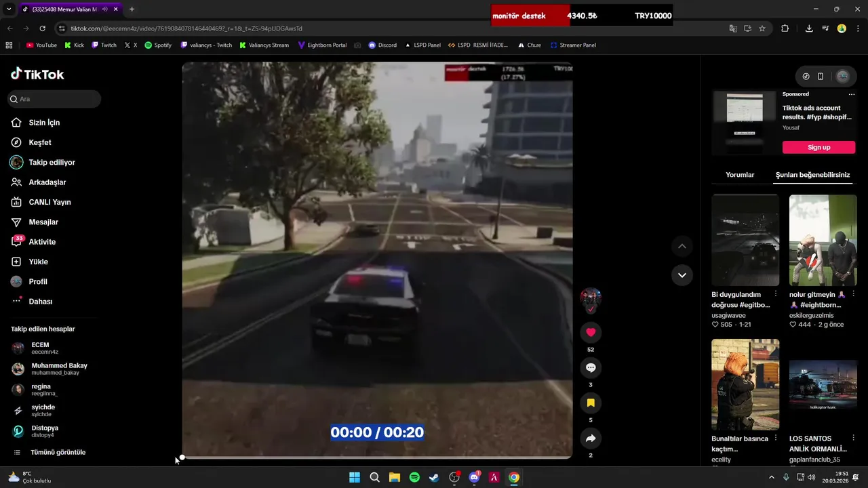Share the video using the arrow icon

[x=591, y=439]
